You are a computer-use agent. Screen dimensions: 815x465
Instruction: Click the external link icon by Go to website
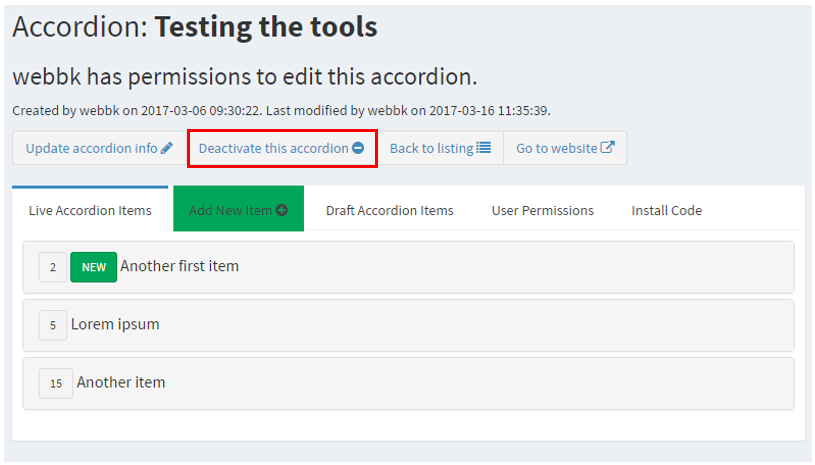[x=608, y=148]
